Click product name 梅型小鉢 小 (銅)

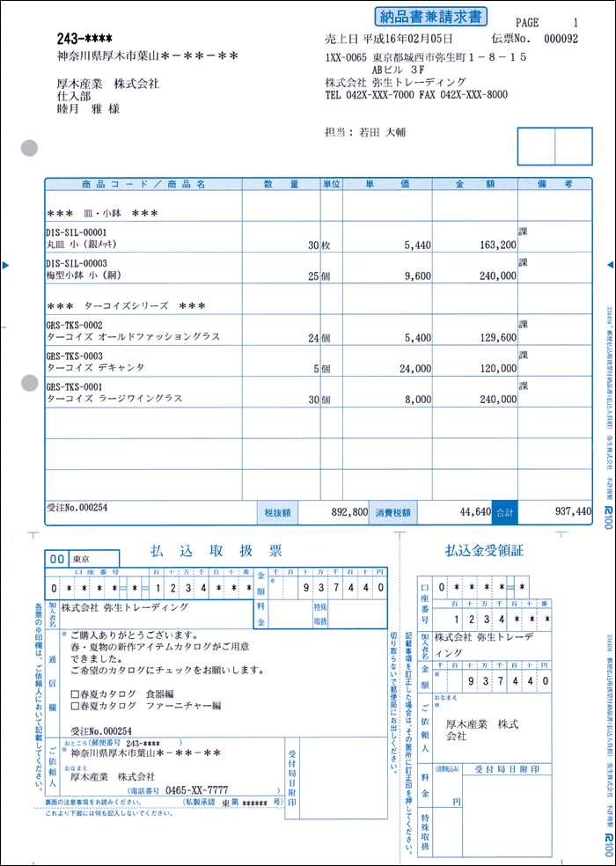83,275
